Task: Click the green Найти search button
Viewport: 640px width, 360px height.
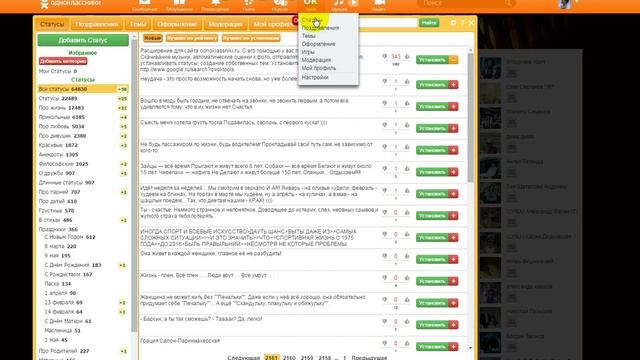Action: coord(429,23)
